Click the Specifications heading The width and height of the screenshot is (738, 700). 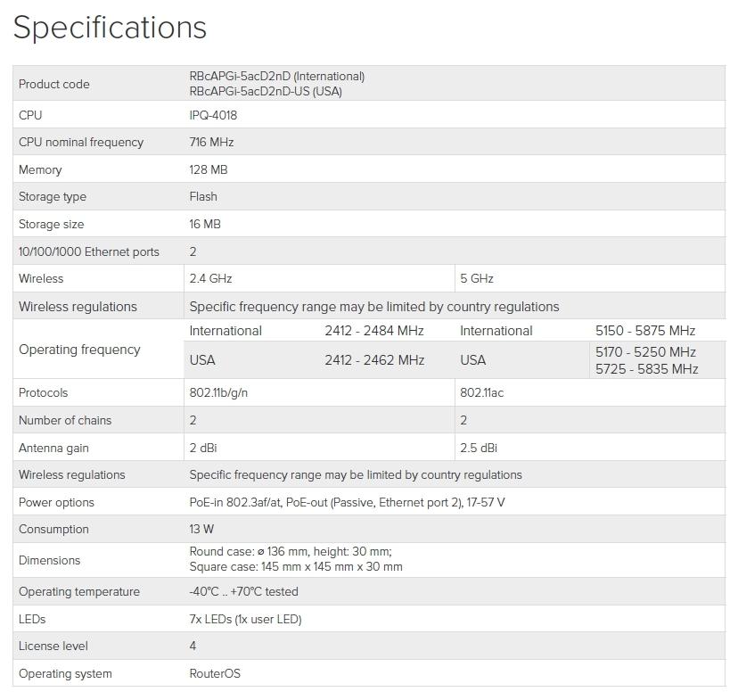(110, 28)
